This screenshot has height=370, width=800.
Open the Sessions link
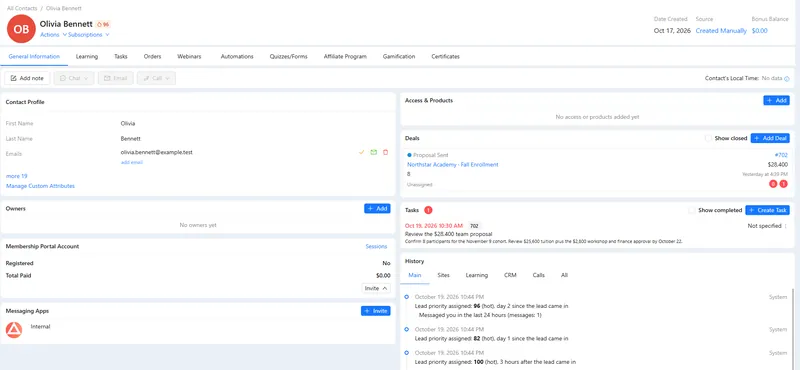(376, 246)
